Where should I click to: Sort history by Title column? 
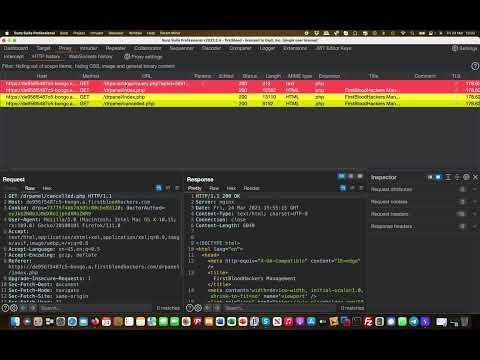[x=373, y=76]
